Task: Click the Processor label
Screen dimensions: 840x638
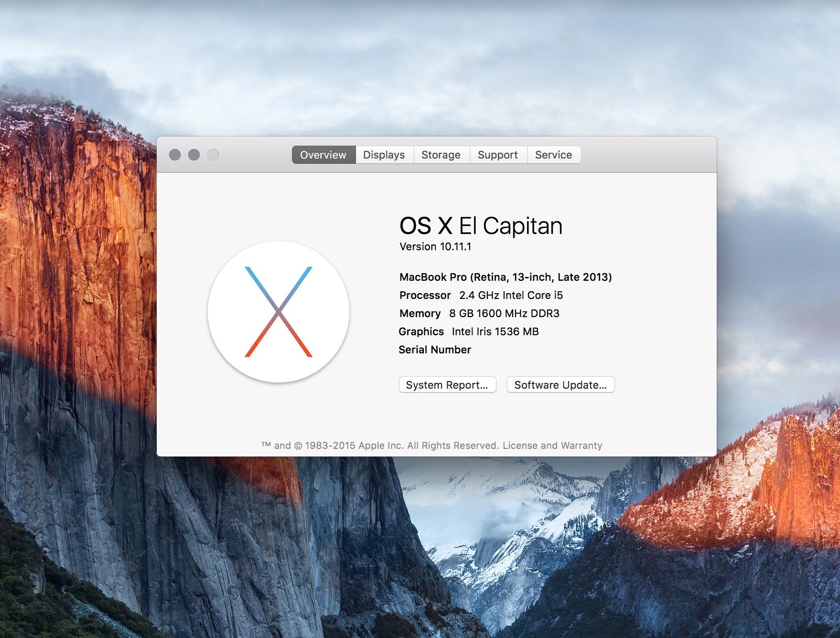Action: click(x=425, y=296)
